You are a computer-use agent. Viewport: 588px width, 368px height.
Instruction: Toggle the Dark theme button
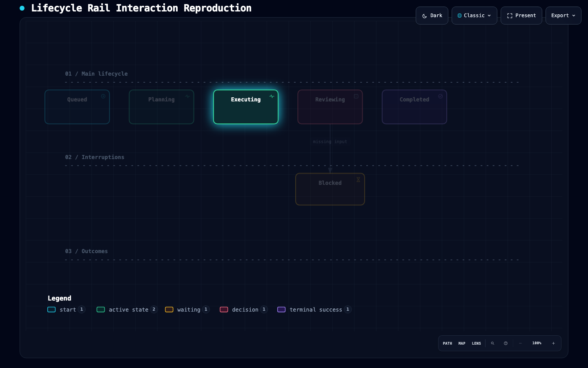[432, 16]
